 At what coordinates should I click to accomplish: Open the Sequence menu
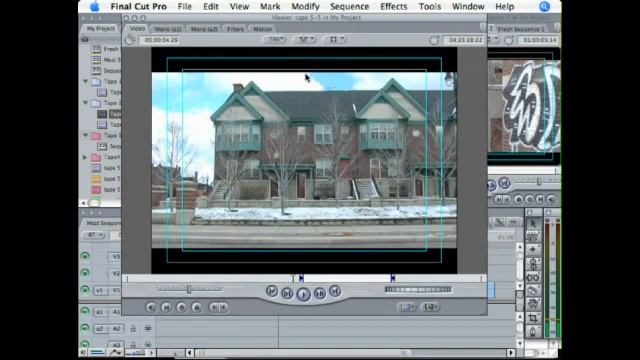[349, 7]
